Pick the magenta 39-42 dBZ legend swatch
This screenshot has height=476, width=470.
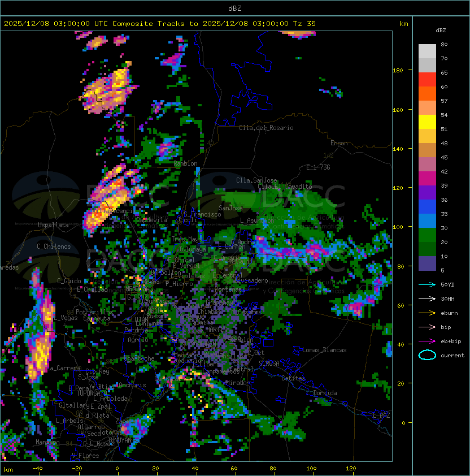427,179
